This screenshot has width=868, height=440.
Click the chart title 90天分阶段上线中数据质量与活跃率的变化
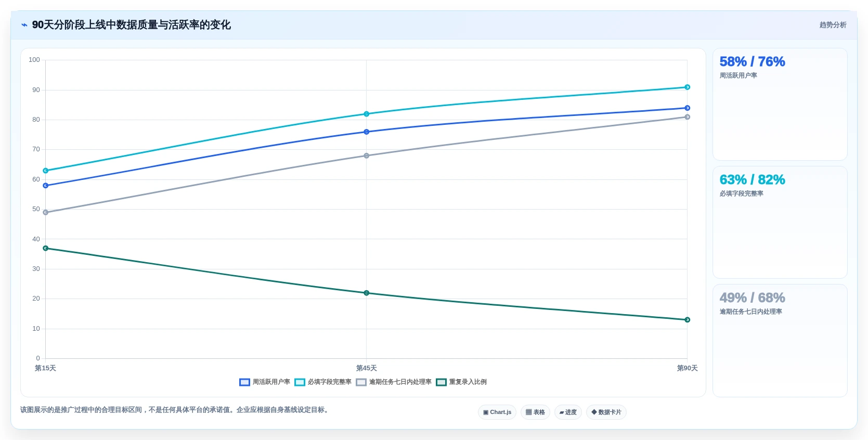pos(132,25)
